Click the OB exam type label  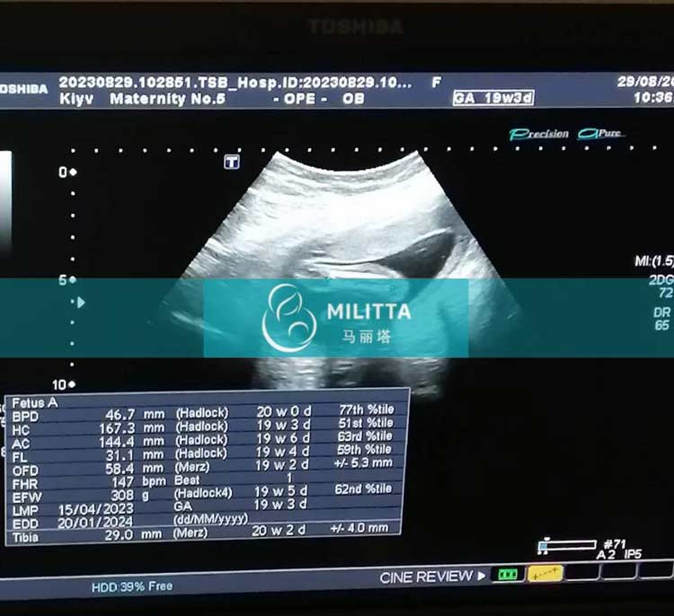coord(353,99)
